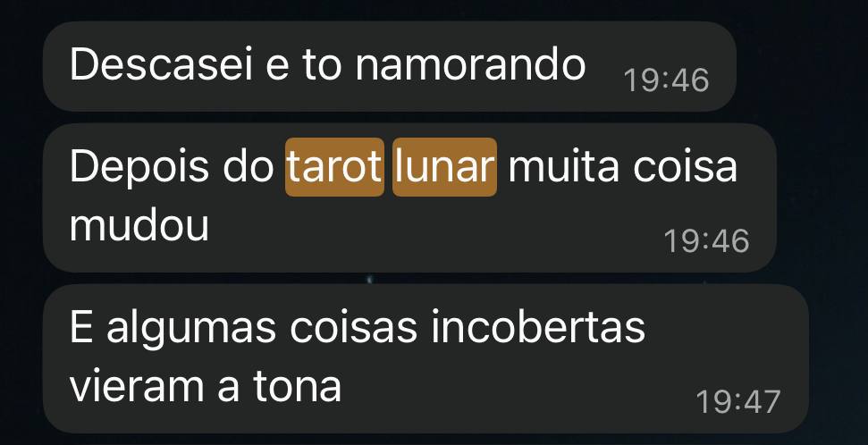Select the highlighted word "lunar"
The height and width of the screenshot is (445, 868).
tap(444, 166)
